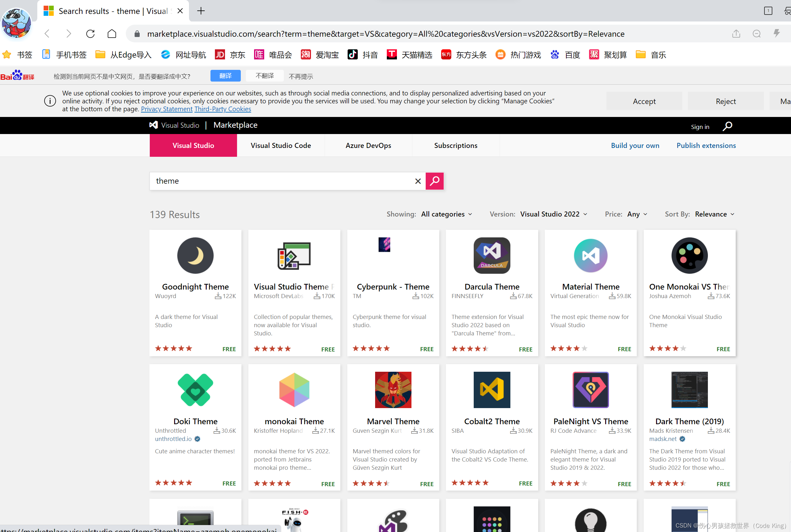Click the One Monokai palette icon
This screenshot has width=791, height=532.
pos(689,255)
